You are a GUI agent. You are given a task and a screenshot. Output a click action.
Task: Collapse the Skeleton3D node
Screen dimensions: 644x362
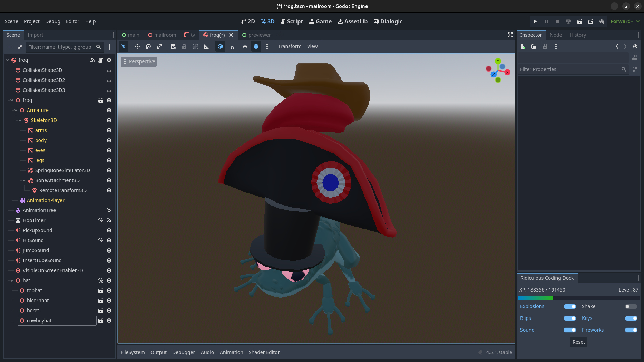[20, 120]
